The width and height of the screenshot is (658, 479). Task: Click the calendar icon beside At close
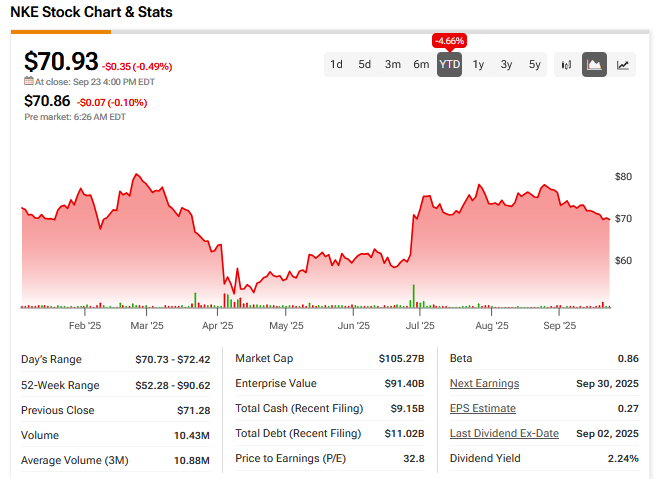point(29,81)
